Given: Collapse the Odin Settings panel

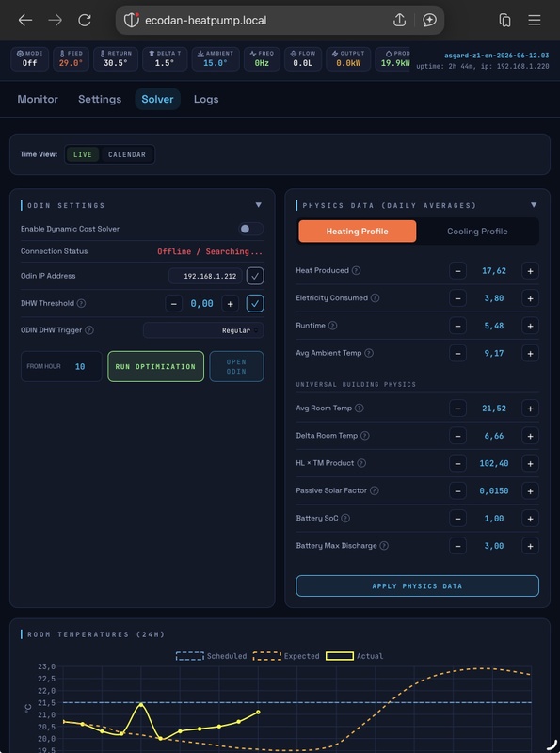Looking at the screenshot, I should 259,205.
